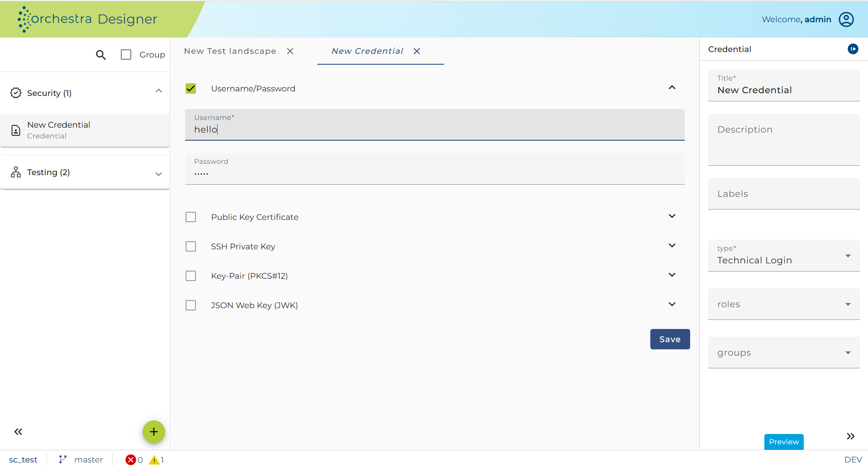This screenshot has height=467, width=868.
Task: Open the roles dropdown
Action: [784, 304]
